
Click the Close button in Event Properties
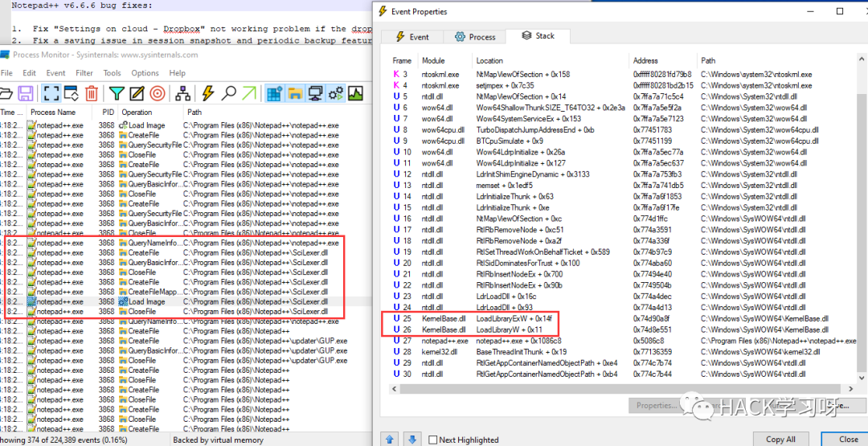point(848,439)
